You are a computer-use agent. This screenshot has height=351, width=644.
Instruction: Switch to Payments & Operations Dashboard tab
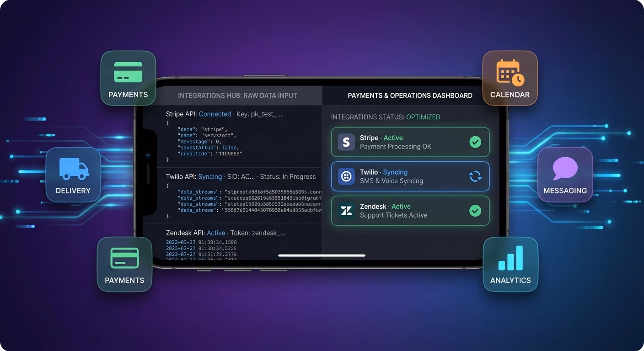coord(410,96)
